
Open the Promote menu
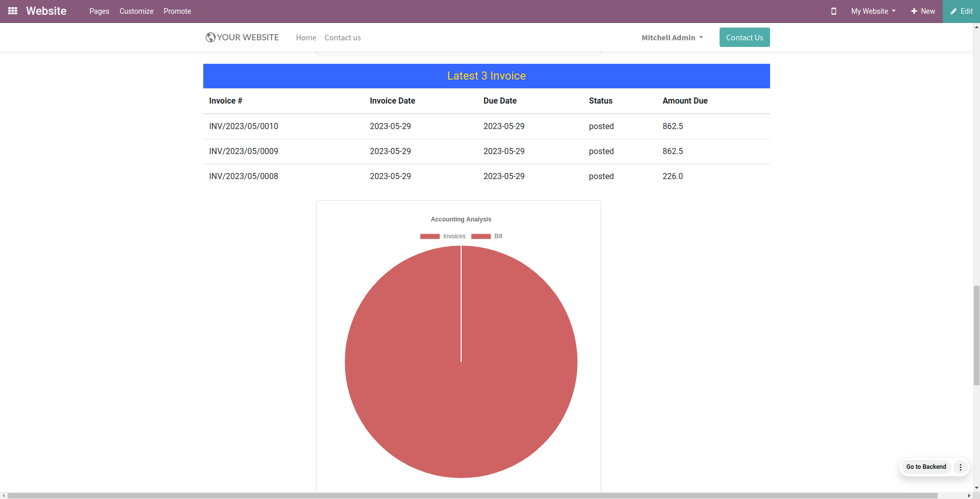(177, 11)
